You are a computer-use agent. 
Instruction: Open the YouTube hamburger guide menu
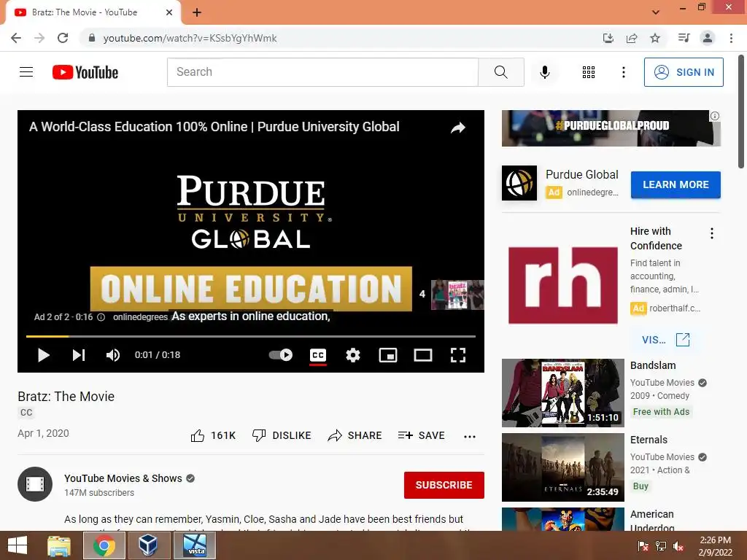point(26,72)
